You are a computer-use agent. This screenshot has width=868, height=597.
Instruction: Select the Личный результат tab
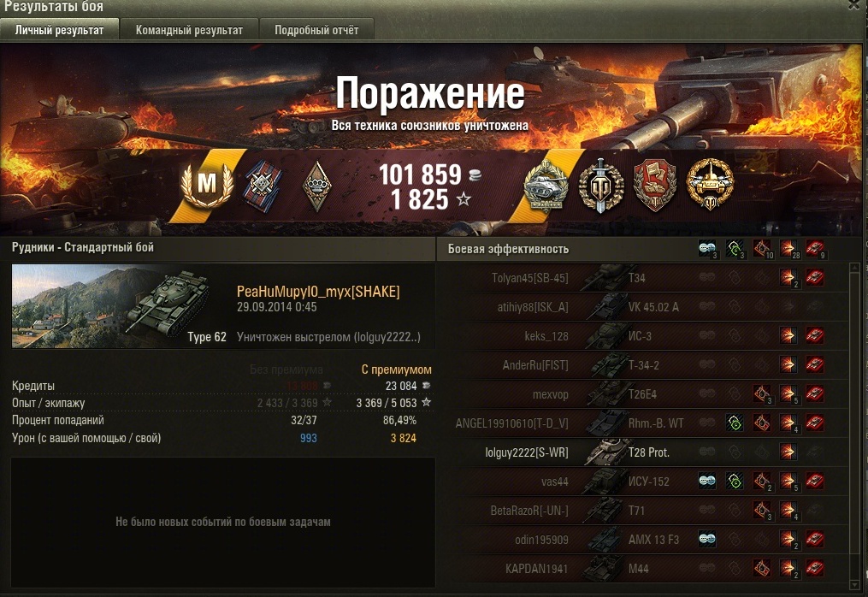pyautogui.click(x=59, y=30)
